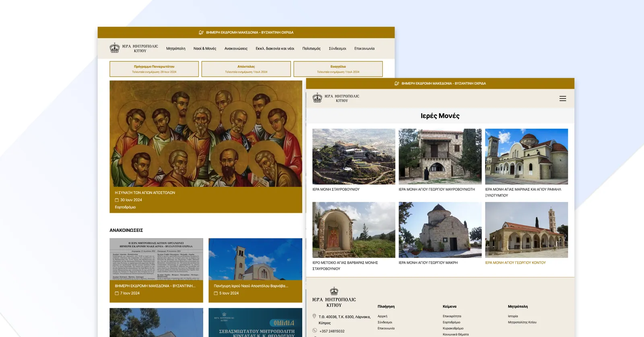Screen dimensions: 644x337
Task: Open Εκκλ. διακονία και νέοι menu
Action: [275, 49]
